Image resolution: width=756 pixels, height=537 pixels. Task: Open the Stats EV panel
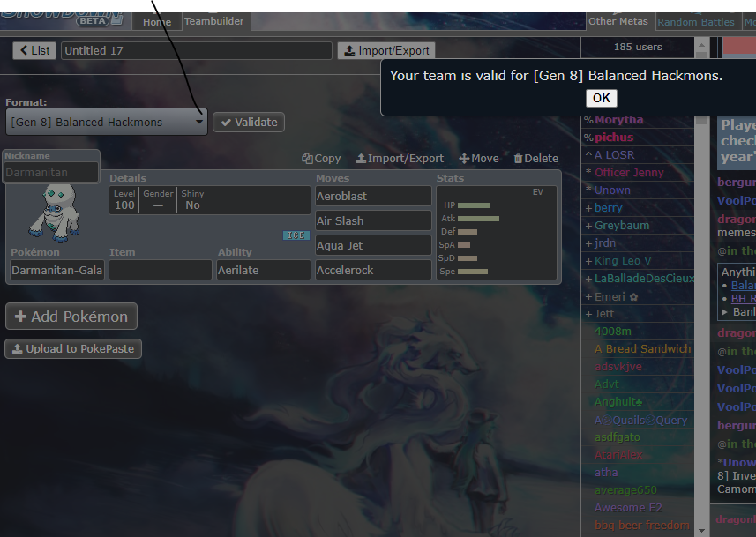point(497,233)
